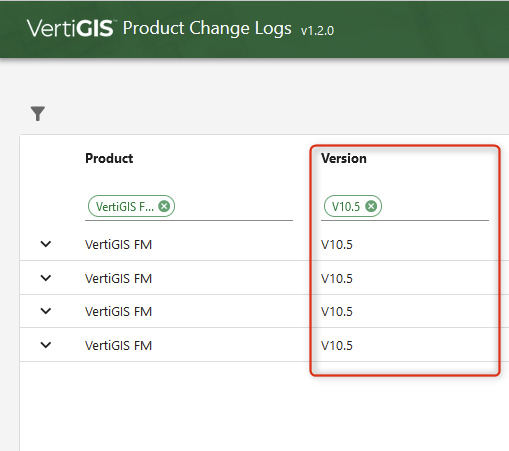509x451 pixels.
Task: Remove the V10.5 version filter chip
Action: (371, 206)
